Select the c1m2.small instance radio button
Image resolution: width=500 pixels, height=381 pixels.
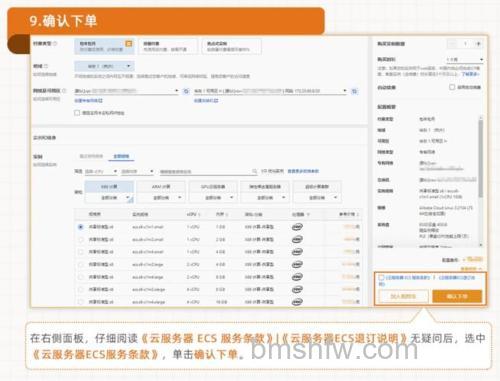[81, 239]
